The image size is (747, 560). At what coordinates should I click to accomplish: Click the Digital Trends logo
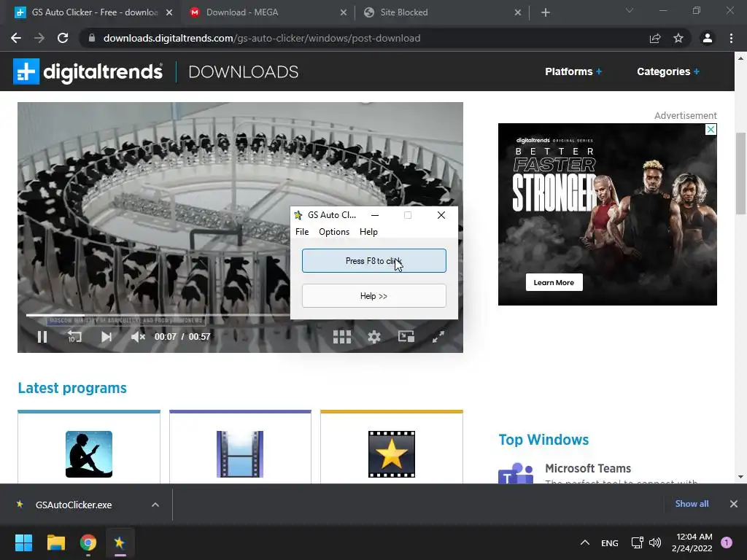click(88, 71)
